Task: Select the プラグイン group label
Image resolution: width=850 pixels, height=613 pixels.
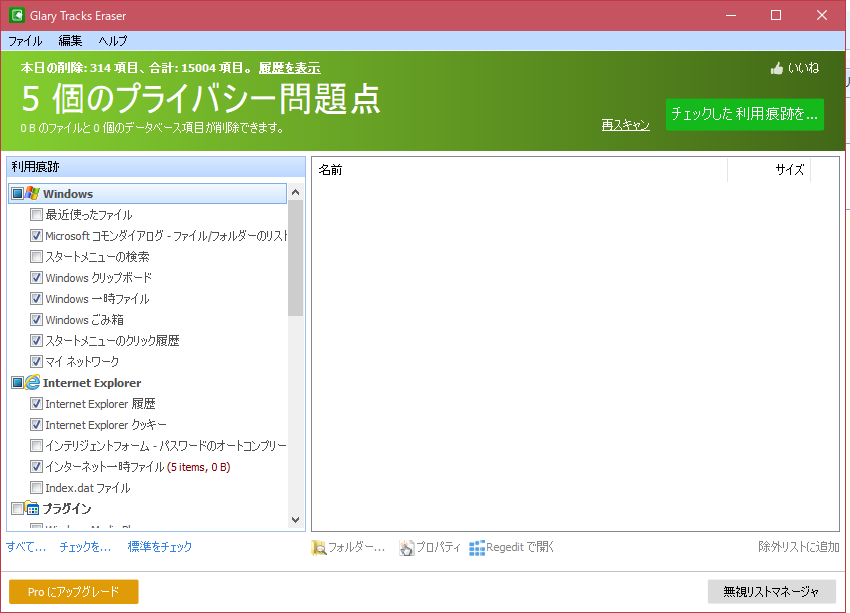Action: 67,509
